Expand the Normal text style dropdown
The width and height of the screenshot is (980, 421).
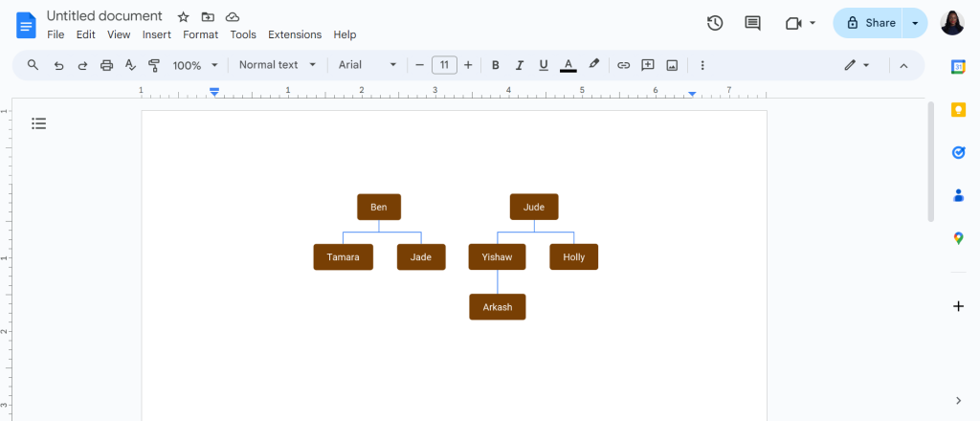[278, 65]
